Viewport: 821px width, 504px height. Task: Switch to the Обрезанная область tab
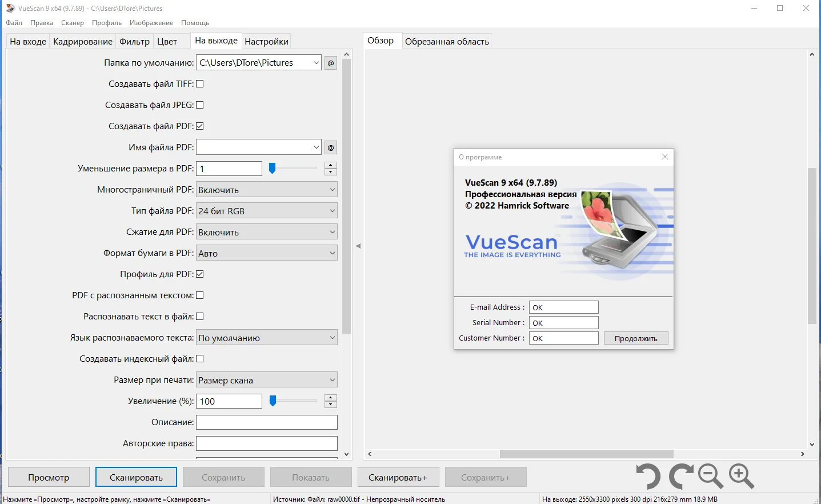click(447, 42)
